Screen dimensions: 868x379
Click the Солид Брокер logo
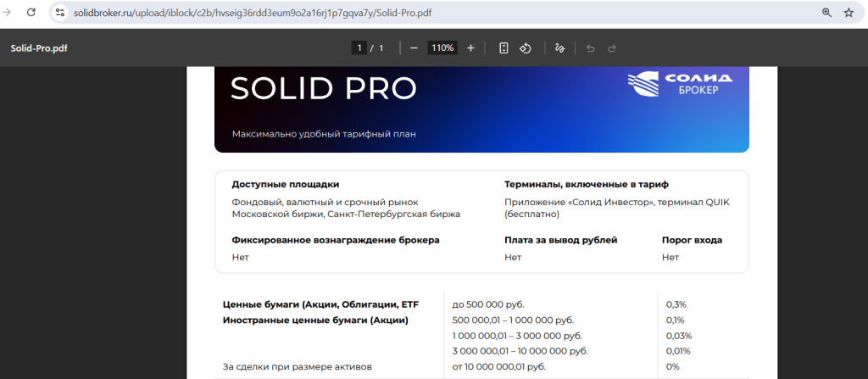pyautogui.click(x=681, y=85)
